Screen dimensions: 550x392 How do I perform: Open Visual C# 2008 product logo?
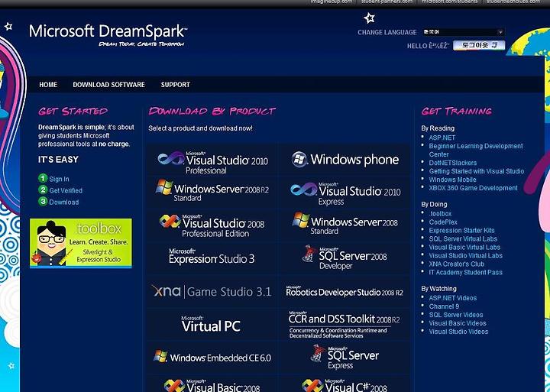[x=345, y=385]
